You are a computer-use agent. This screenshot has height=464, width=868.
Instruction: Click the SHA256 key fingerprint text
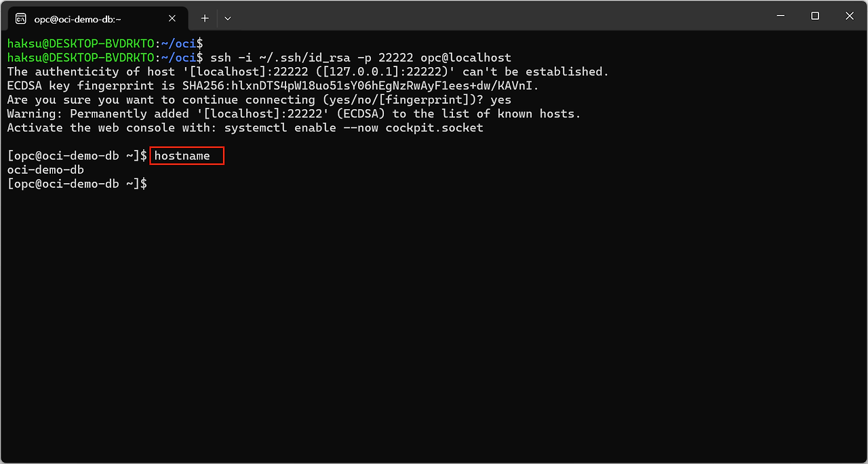point(358,85)
